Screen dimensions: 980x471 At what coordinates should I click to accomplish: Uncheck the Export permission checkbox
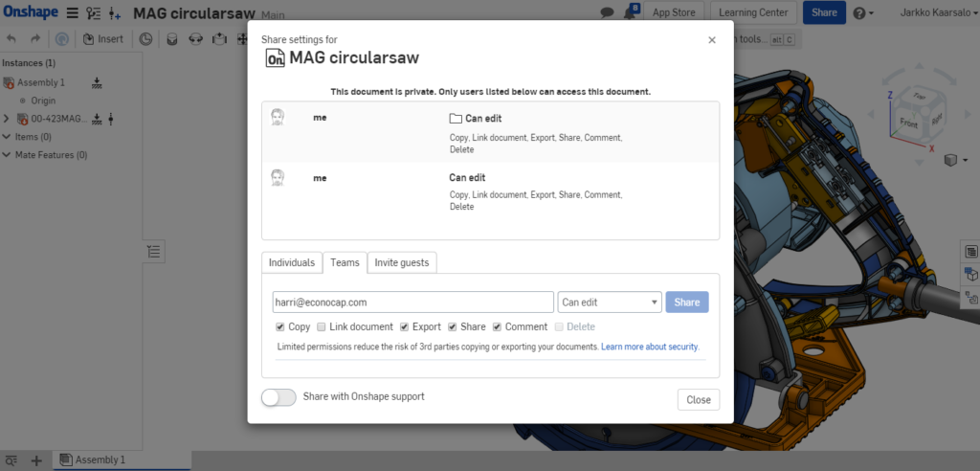click(x=405, y=327)
